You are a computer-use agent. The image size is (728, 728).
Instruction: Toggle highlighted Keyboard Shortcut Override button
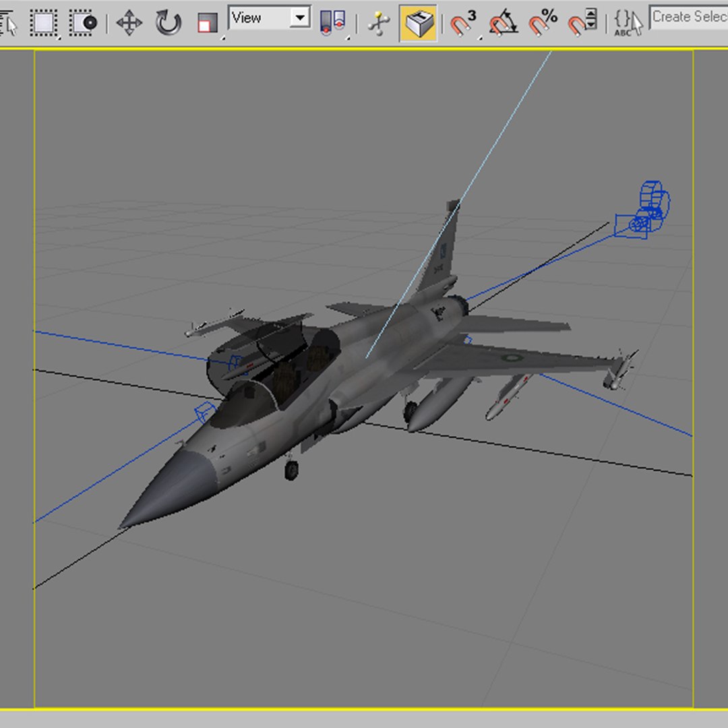[x=418, y=23]
